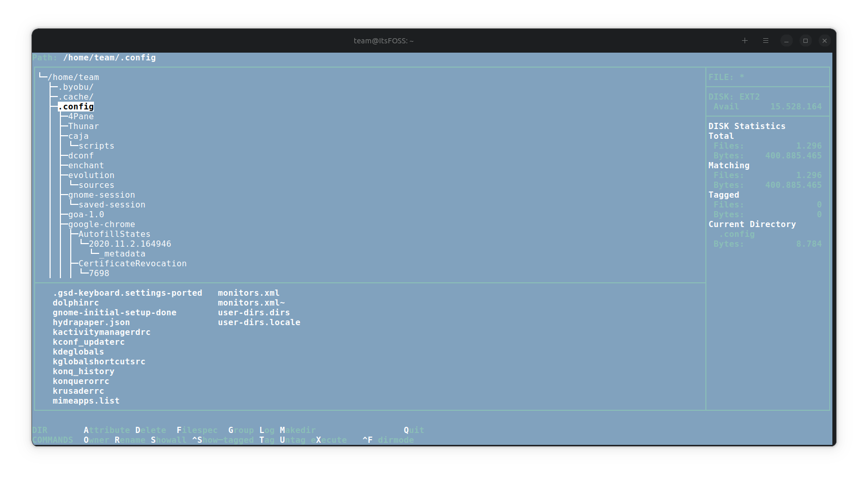Activate the Tag command
The image size is (868, 481).
tap(266, 440)
